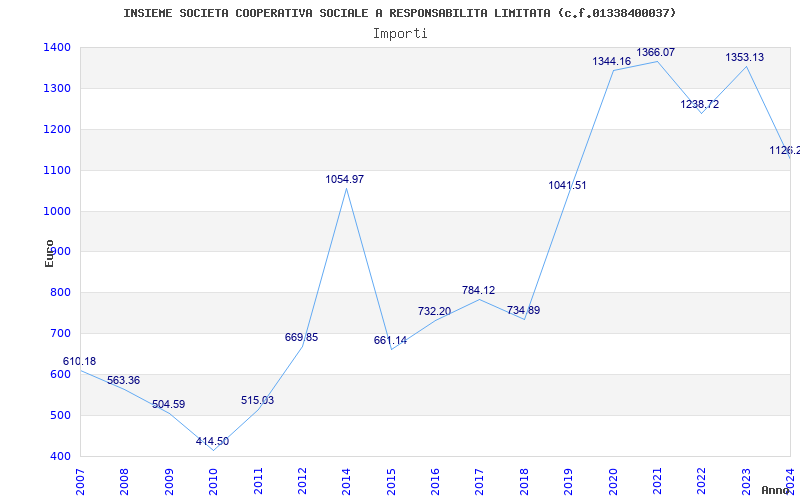The width and height of the screenshot is (800, 500).
Task: Click the maximum value label 1366.07
Action: pos(656,53)
